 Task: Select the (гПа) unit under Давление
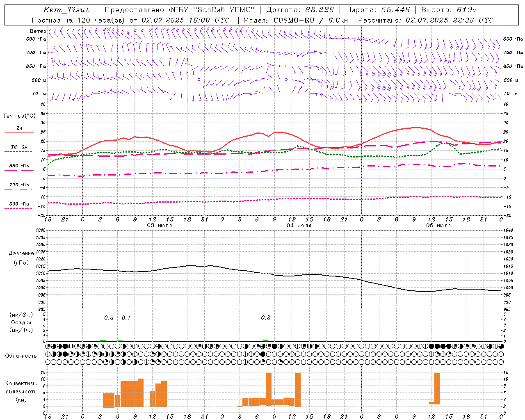[x=21, y=263]
